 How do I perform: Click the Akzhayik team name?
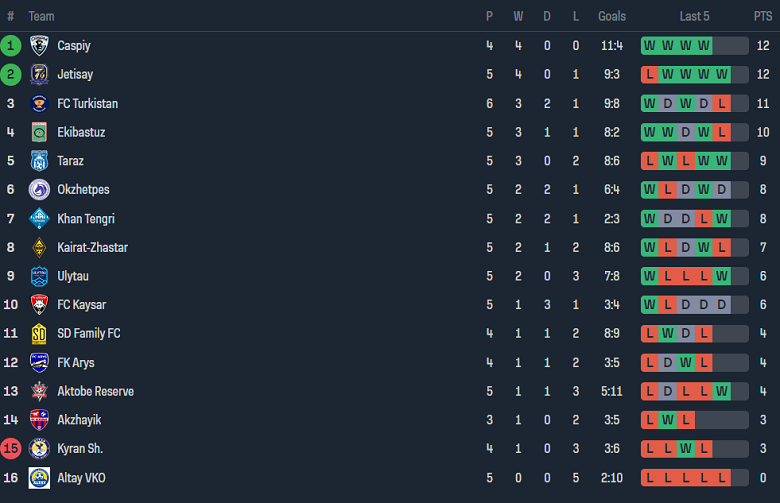tap(79, 420)
